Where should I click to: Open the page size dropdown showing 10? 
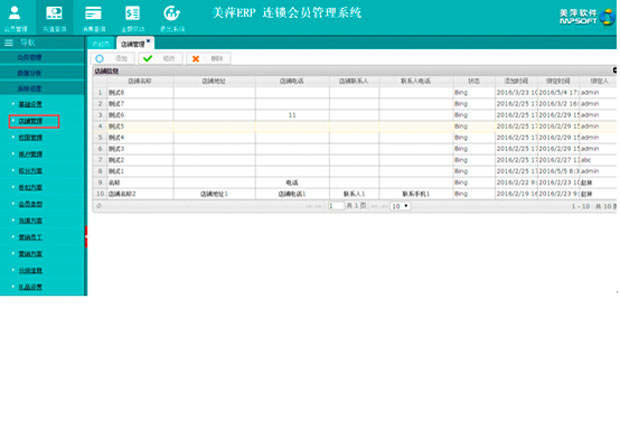coord(399,205)
